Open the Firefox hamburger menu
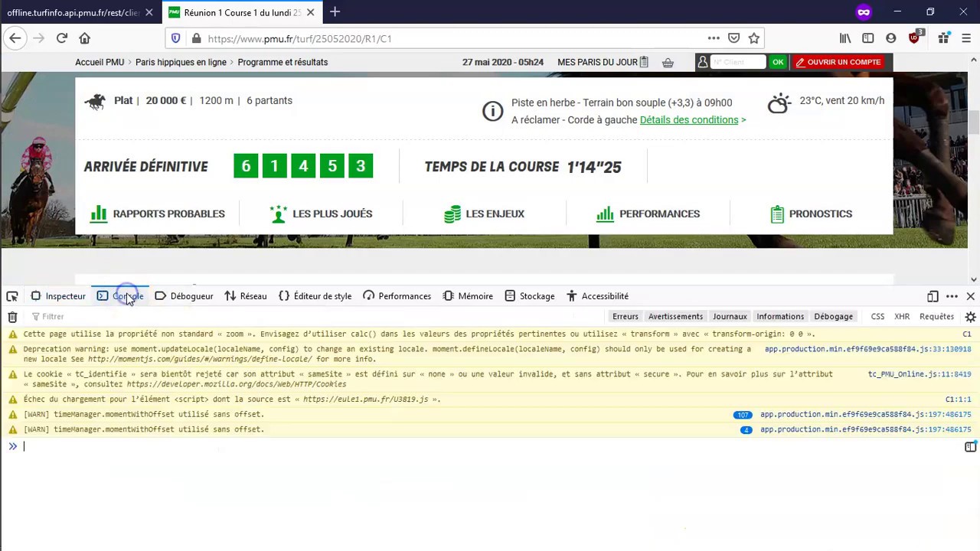 tap(966, 38)
